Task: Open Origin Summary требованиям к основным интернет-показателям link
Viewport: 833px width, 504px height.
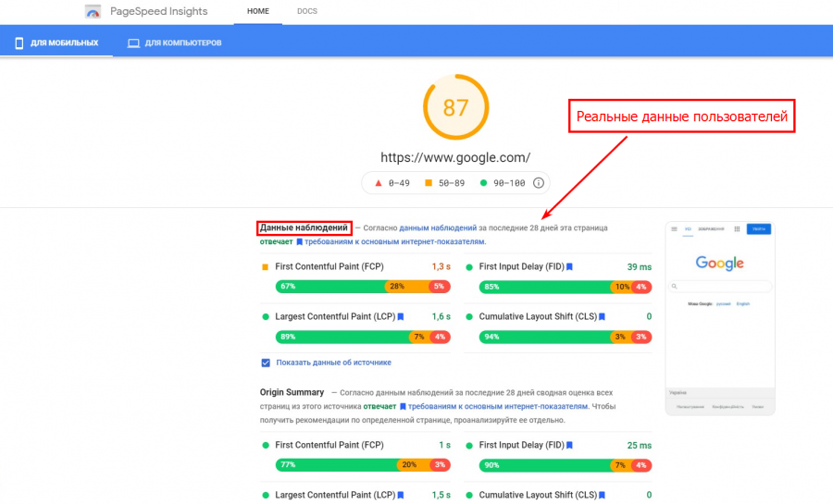Action: point(498,406)
